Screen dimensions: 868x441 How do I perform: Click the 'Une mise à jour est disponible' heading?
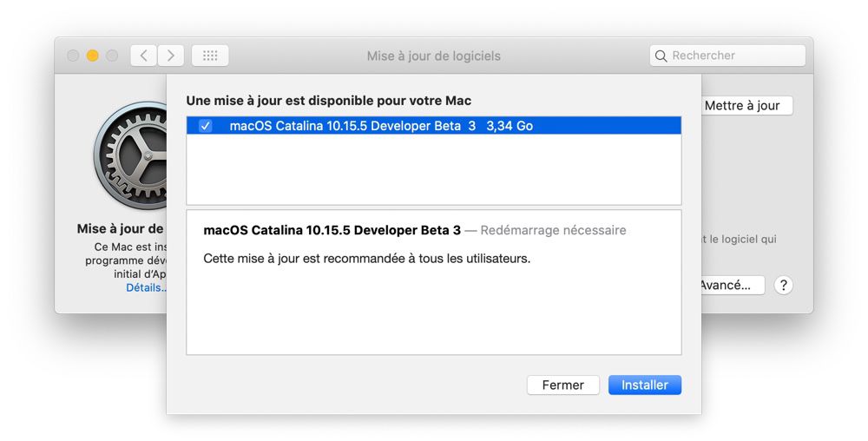coord(328,101)
